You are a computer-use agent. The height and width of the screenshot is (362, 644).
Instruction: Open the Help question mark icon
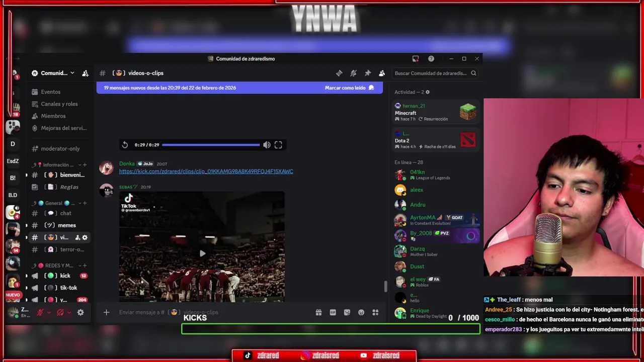(x=431, y=59)
